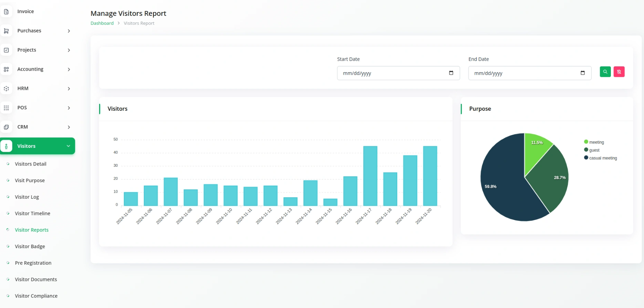Click the Manage Visitors Report heading
The image size is (644, 308).
[x=128, y=14]
